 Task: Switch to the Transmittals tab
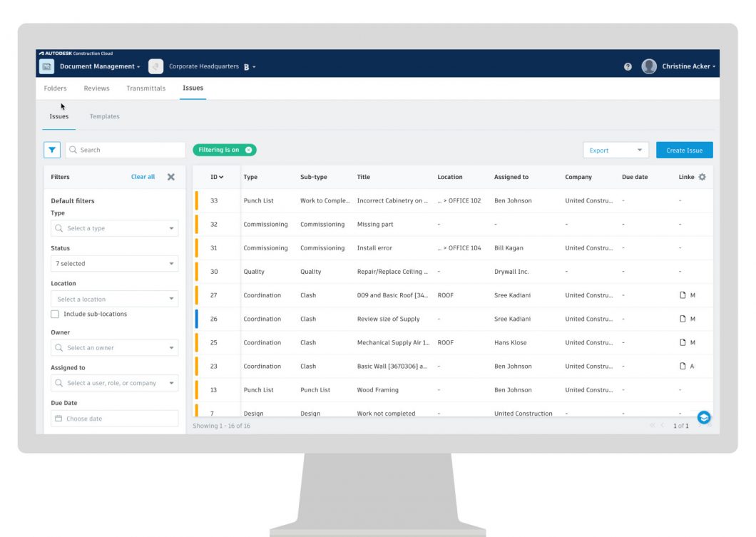pos(145,88)
